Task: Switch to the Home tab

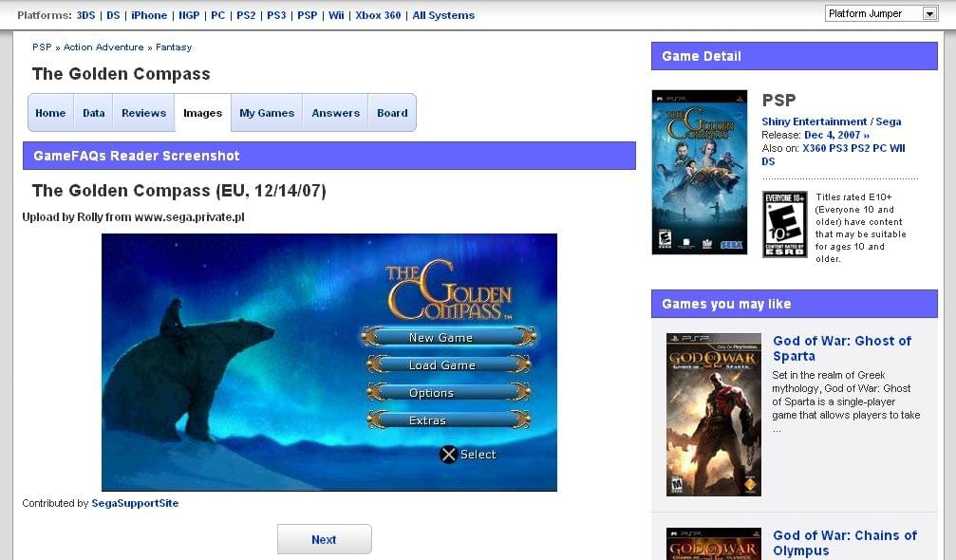Action: [50, 113]
